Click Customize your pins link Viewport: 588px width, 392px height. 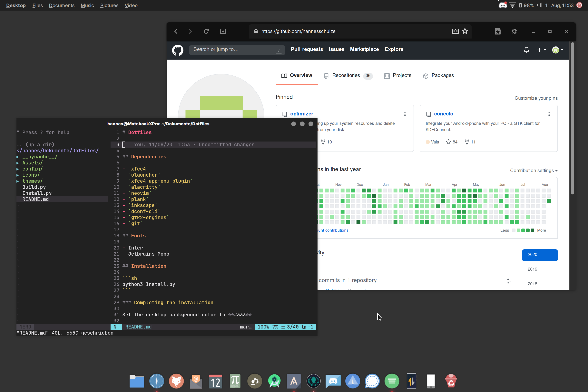[x=536, y=98]
